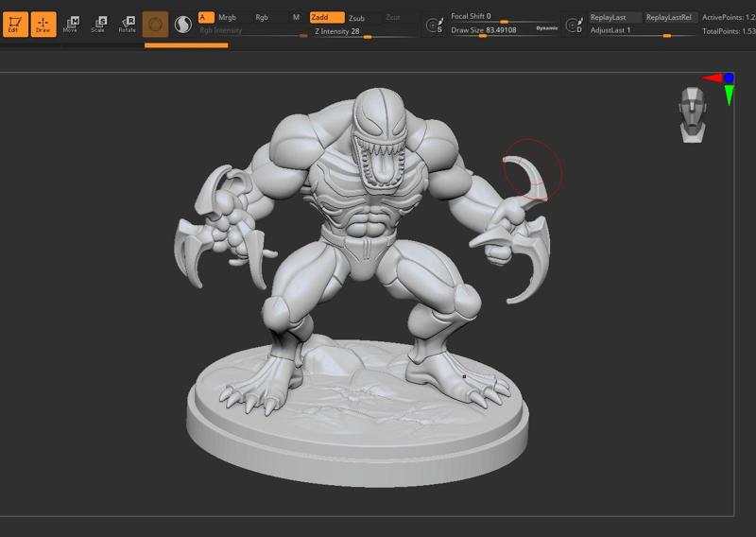Click the TotalPoints readout text
Image resolution: width=756 pixels, height=537 pixels.
(x=729, y=31)
